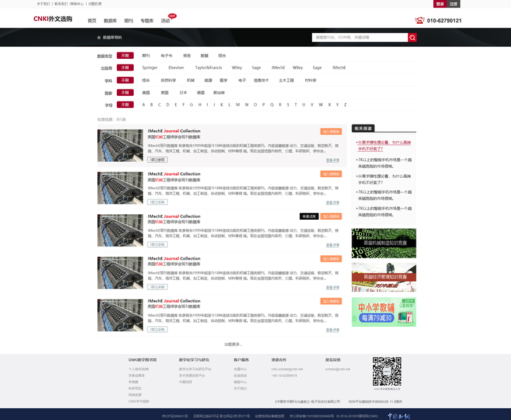Open footer link 客服中心

pos(240,382)
